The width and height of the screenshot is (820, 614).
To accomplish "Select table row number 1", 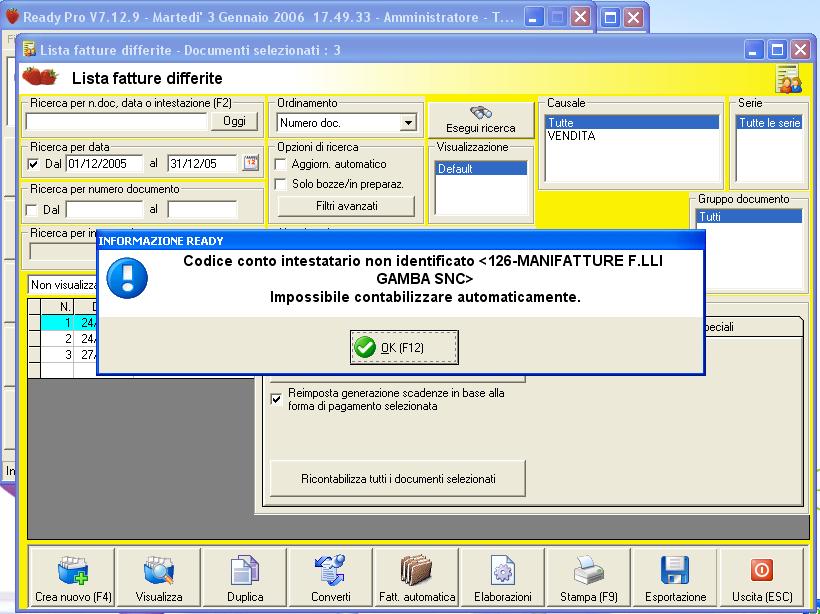I will coord(63,323).
